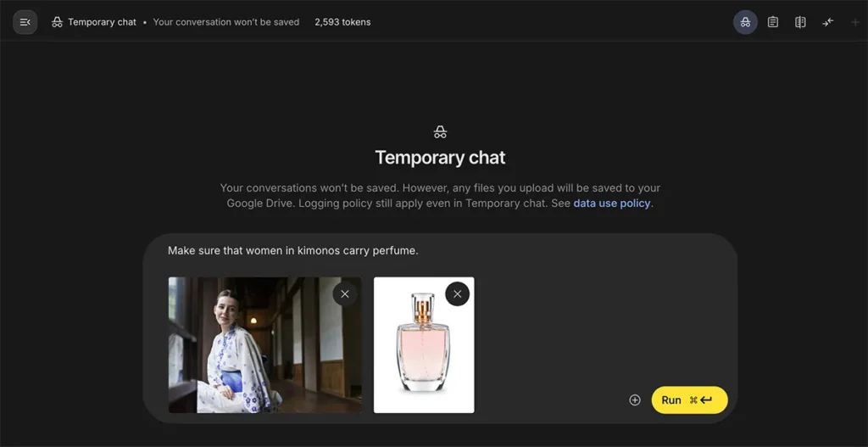Viewport: 868px width, 447px height.
Task: Focus the prompt text about kimonos
Action: click(x=292, y=250)
